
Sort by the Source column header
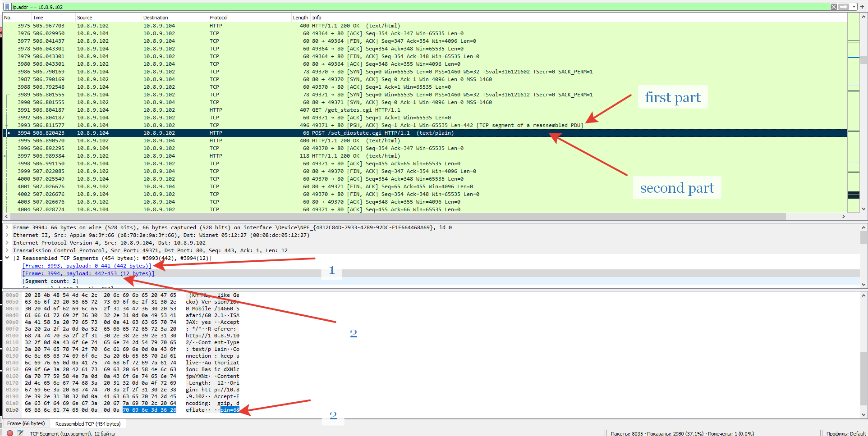108,18
